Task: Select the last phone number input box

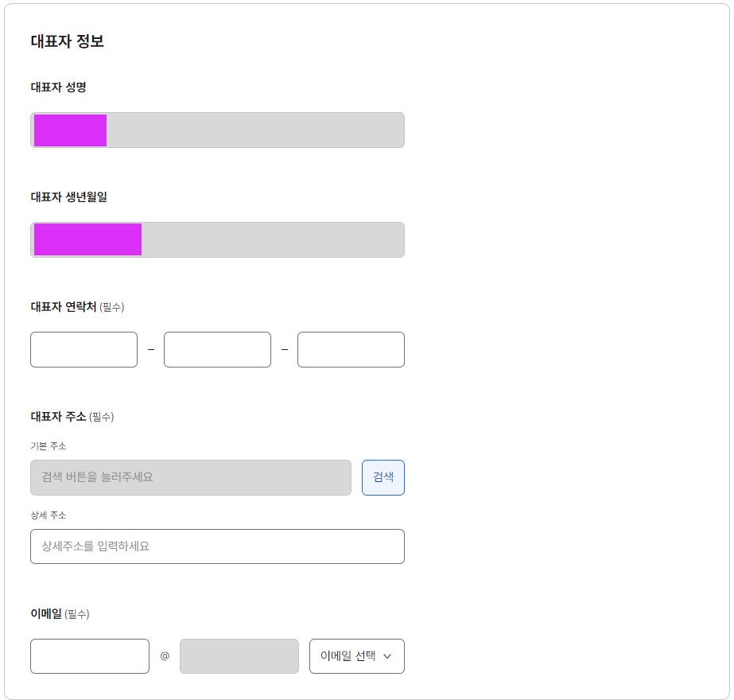Action: (x=351, y=349)
